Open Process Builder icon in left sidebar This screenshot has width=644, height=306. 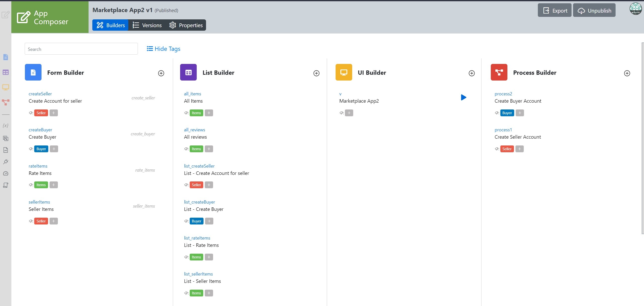pos(6,102)
